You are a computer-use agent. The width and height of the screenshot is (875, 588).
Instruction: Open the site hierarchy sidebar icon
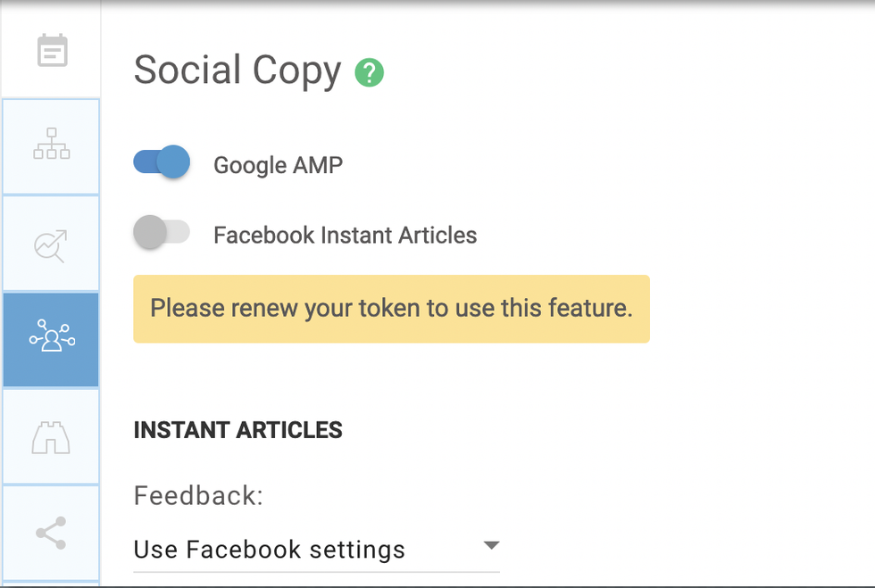51,145
